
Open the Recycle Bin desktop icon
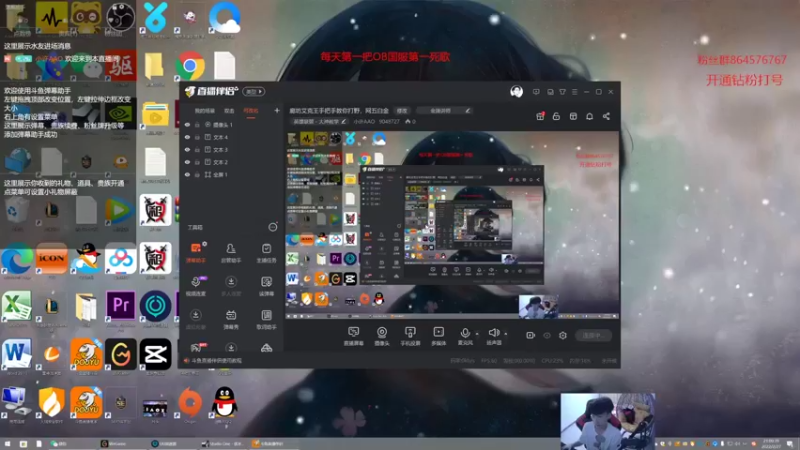[17, 210]
